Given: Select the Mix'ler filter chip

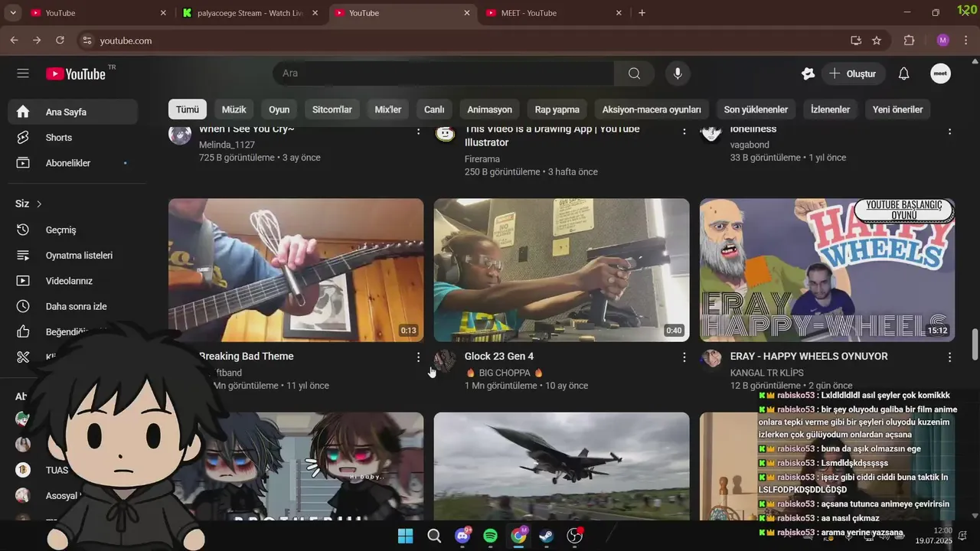Looking at the screenshot, I should [x=388, y=109].
